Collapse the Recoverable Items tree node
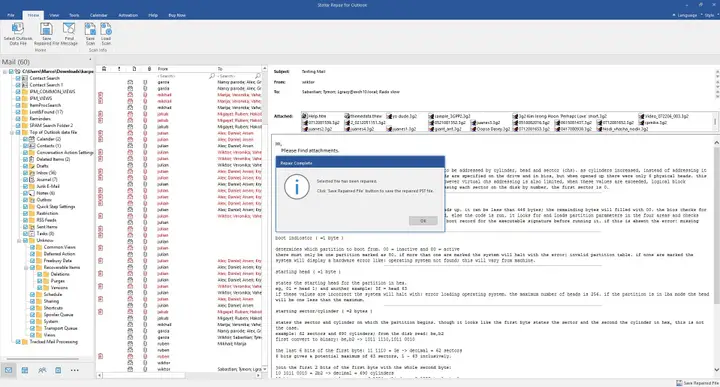Viewport: 720px width, 387px height. point(26,267)
